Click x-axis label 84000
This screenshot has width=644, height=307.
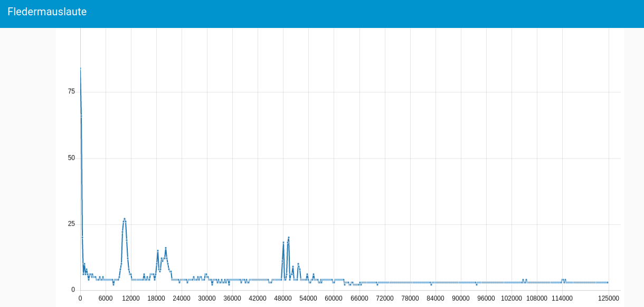(435, 299)
